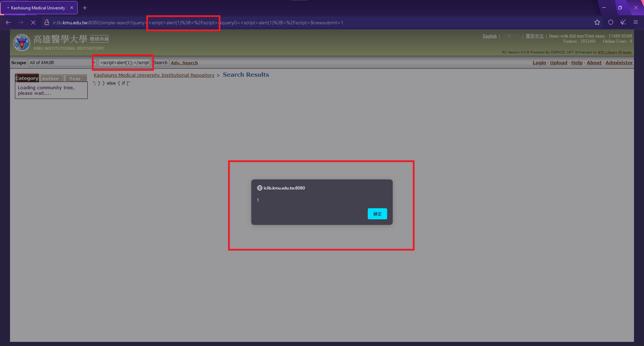This screenshot has width=644, height=346.
Task: Open the shield protection icon in the toolbar
Action: (611, 23)
